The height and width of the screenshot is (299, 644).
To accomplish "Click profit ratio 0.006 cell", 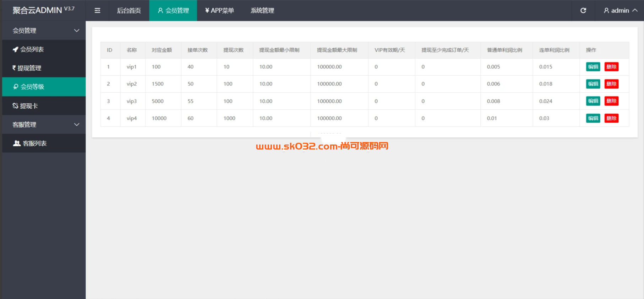I will (507, 84).
